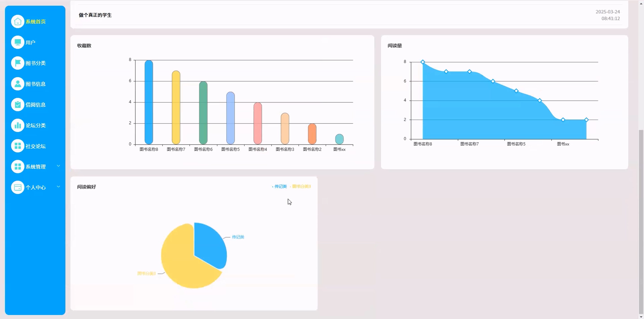Click the blue 图书名称8 bar in 收藏数

point(149,103)
